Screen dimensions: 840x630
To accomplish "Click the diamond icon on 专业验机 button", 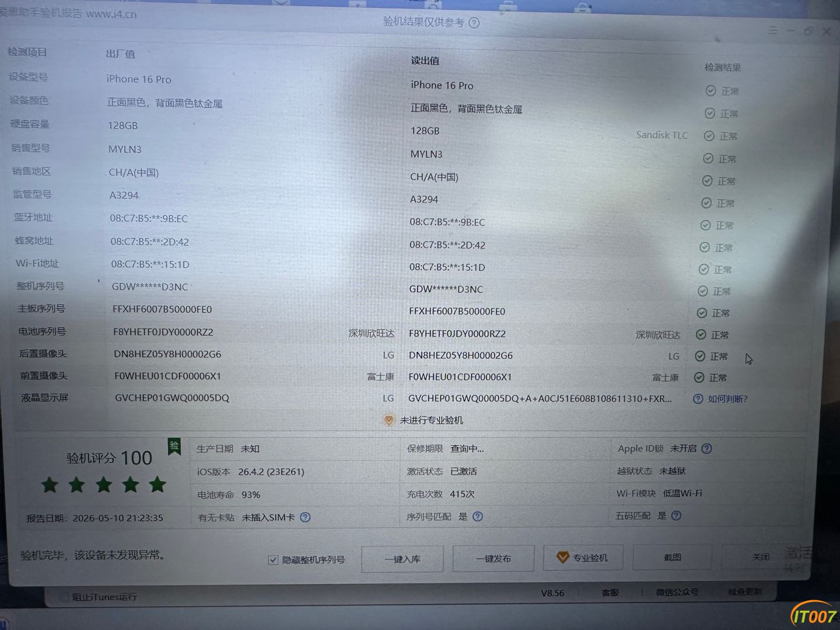I will click(x=562, y=558).
